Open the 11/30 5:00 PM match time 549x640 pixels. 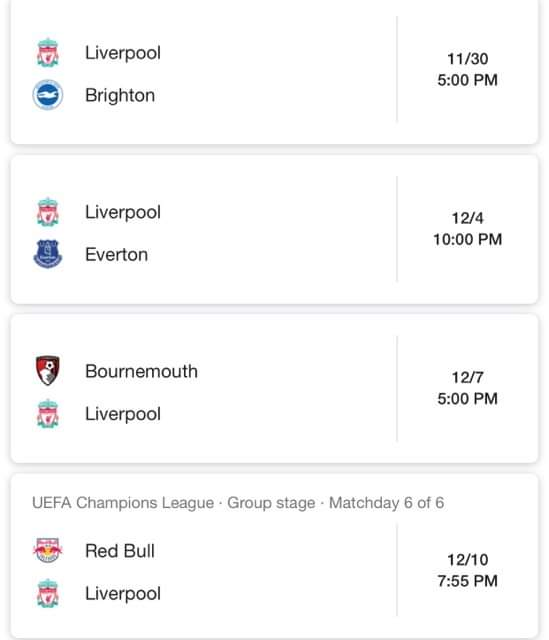tap(467, 69)
